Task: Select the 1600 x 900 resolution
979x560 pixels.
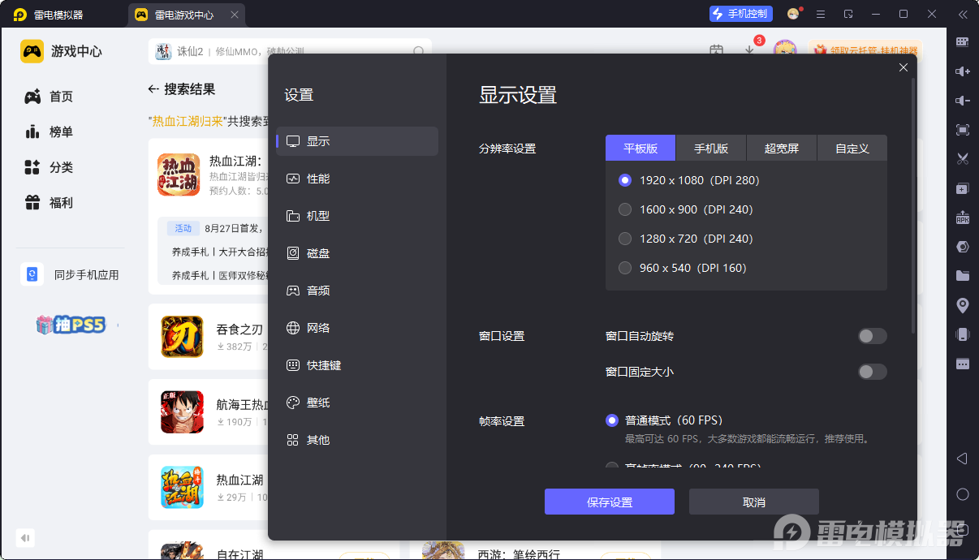Action: pos(625,209)
